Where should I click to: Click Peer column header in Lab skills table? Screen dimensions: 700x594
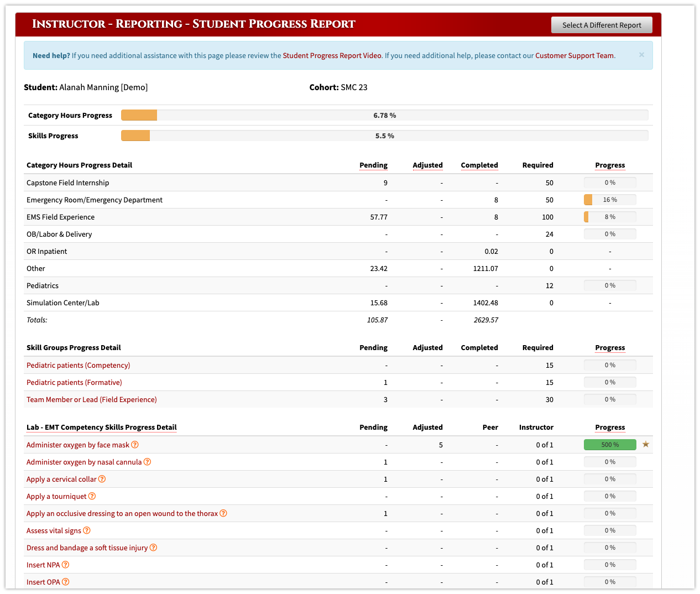(490, 427)
